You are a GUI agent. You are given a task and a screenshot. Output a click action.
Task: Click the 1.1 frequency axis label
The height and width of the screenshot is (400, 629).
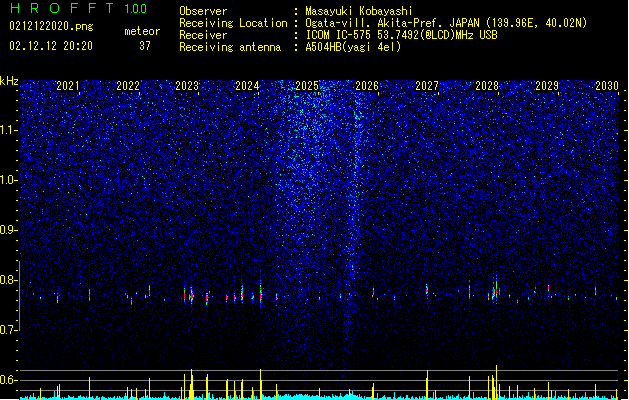(9, 130)
